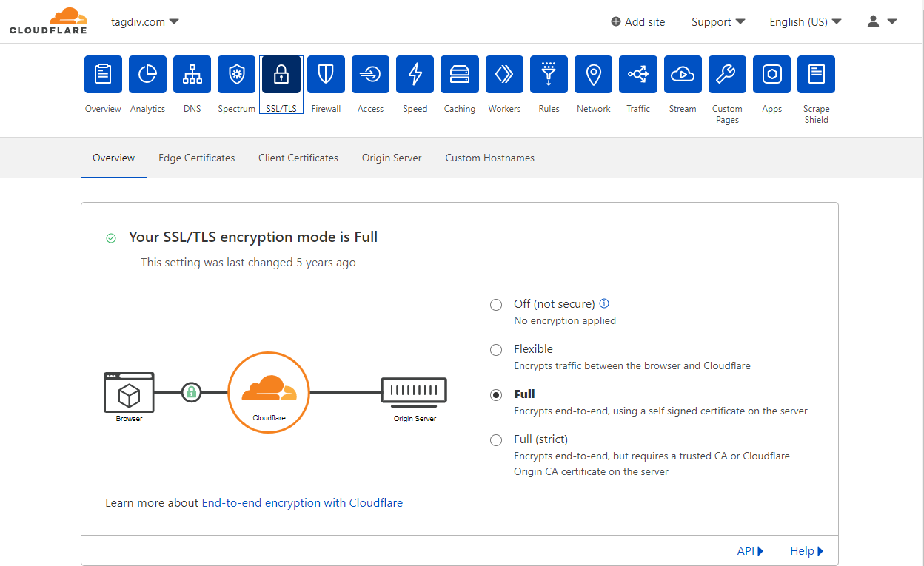Click 'This setting was last changed 5 years ago'

point(248,263)
